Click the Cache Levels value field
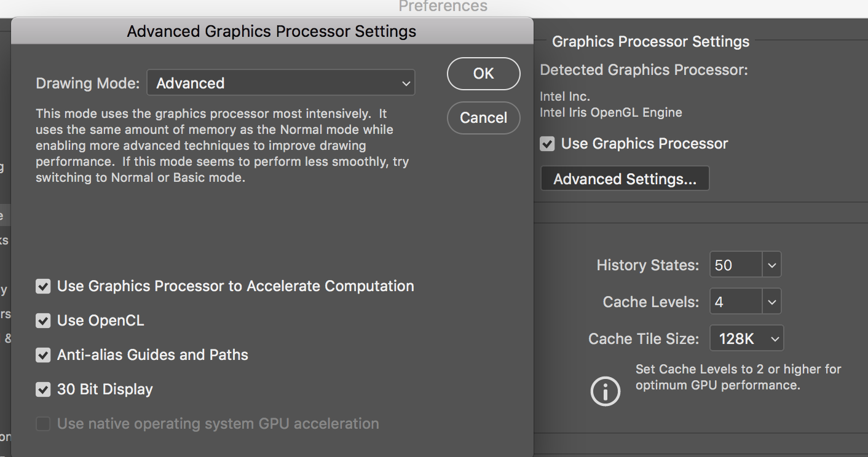Image resolution: width=868 pixels, height=457 pixels. [735, 302]
